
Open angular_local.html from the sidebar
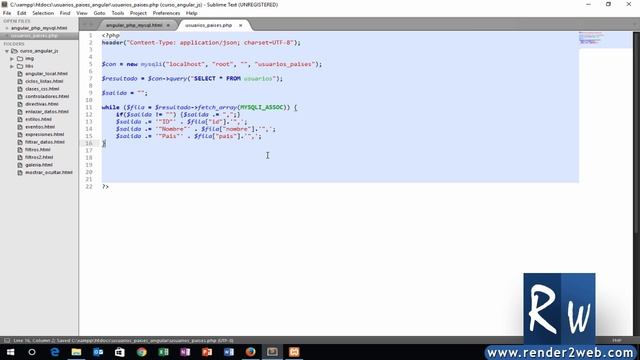(46, 74)
